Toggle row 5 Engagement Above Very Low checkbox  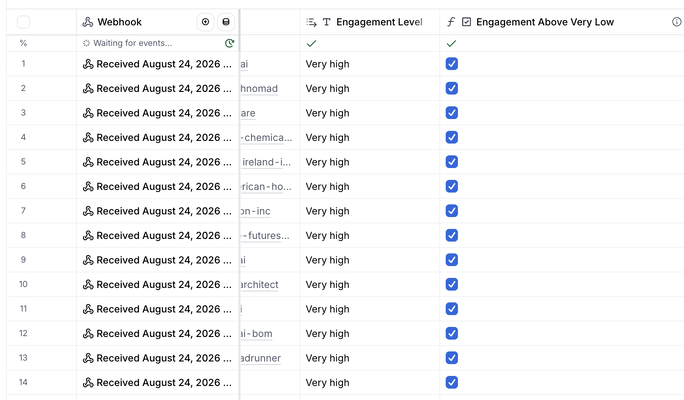(451, 162)
